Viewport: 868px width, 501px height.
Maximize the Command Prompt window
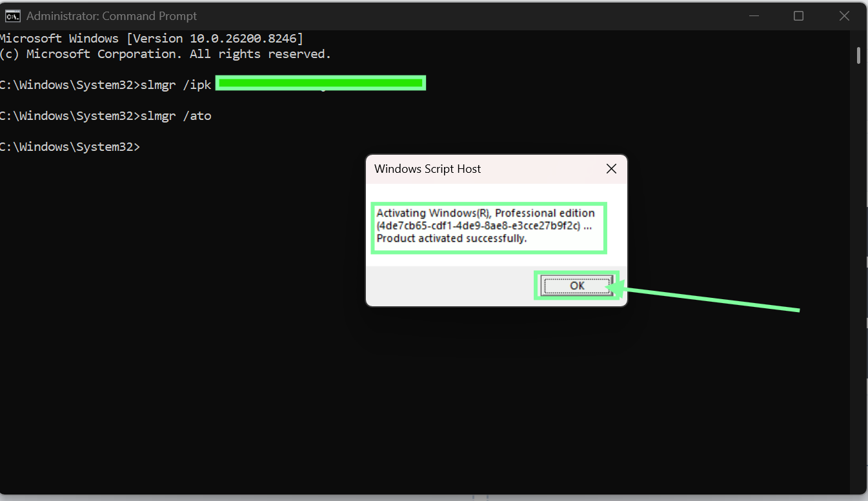pyautogui.click(x=798, y=16)
